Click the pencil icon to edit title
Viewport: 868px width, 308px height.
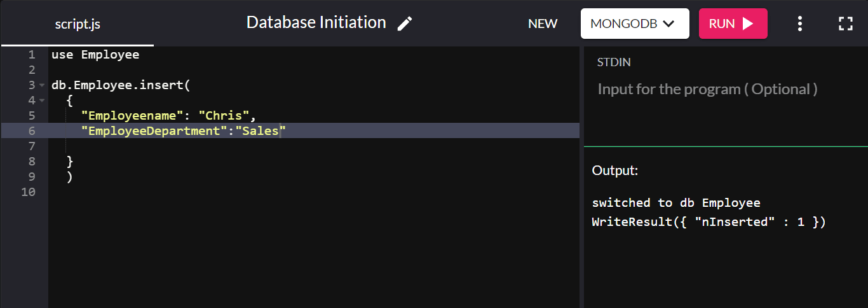tap(405, 24)
